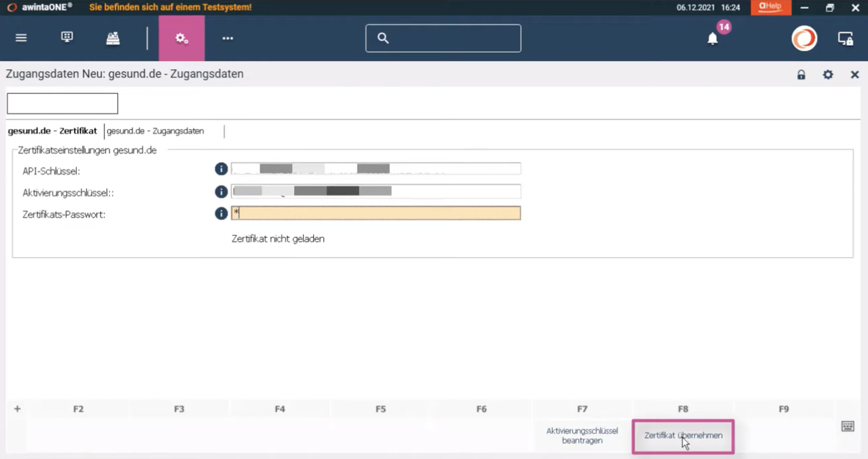Open the monitor presentation icon
This screenshot has height=459, width=868.
tap(67, 37)
